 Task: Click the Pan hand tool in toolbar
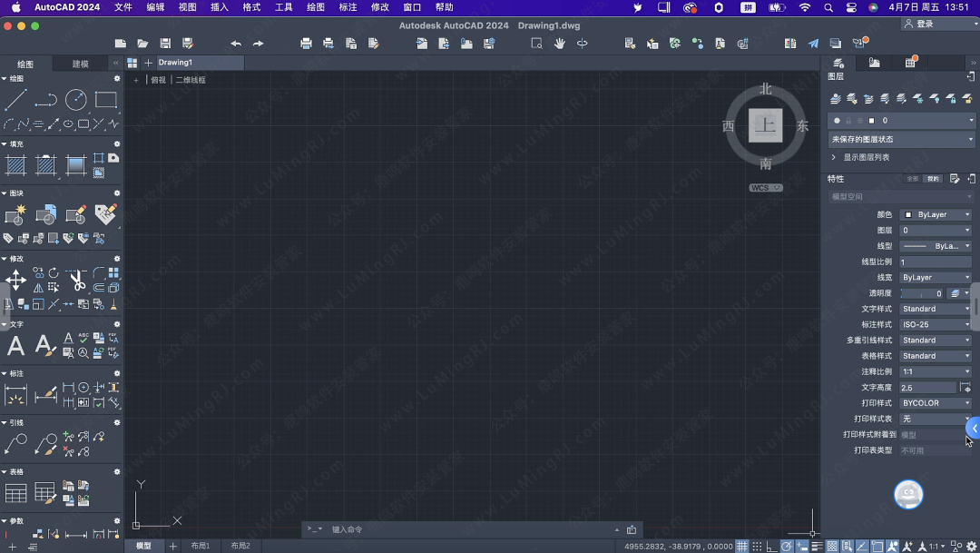click(560, 44)
